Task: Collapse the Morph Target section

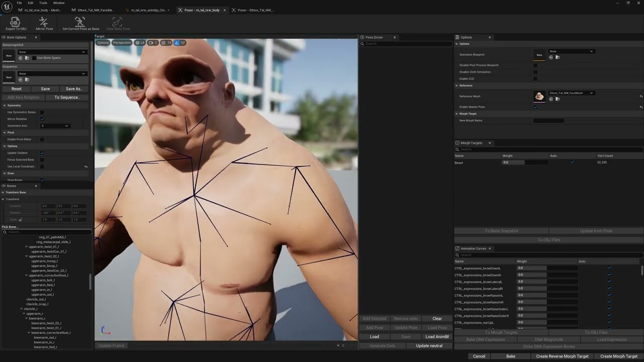Action: click(x=457, y=114)
